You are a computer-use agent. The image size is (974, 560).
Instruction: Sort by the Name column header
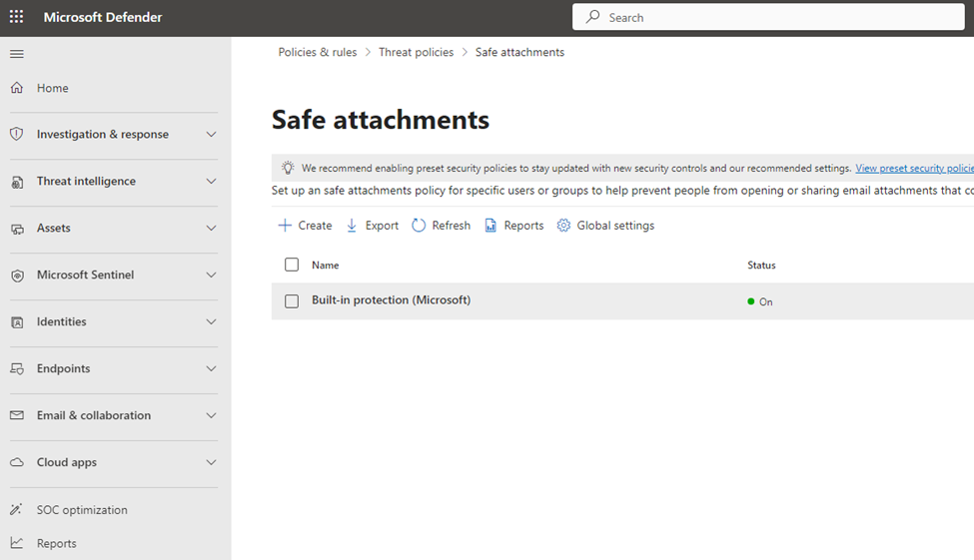[326, 266]
